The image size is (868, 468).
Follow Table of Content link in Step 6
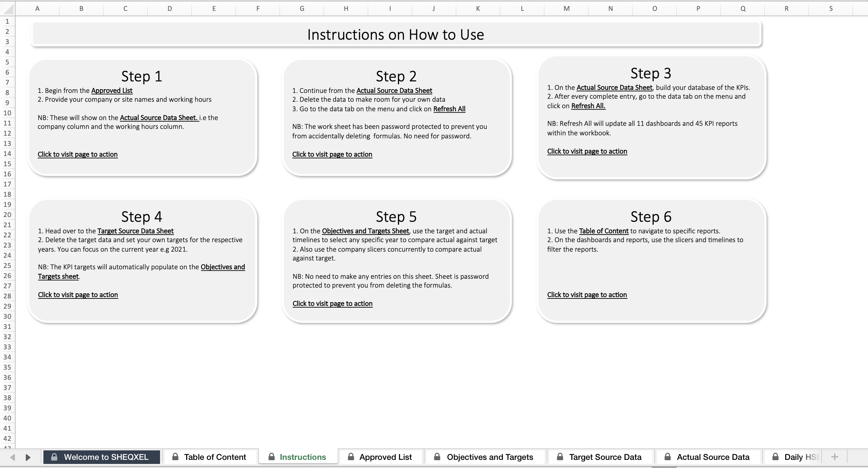pyautogui.click(x=604, y=231)
